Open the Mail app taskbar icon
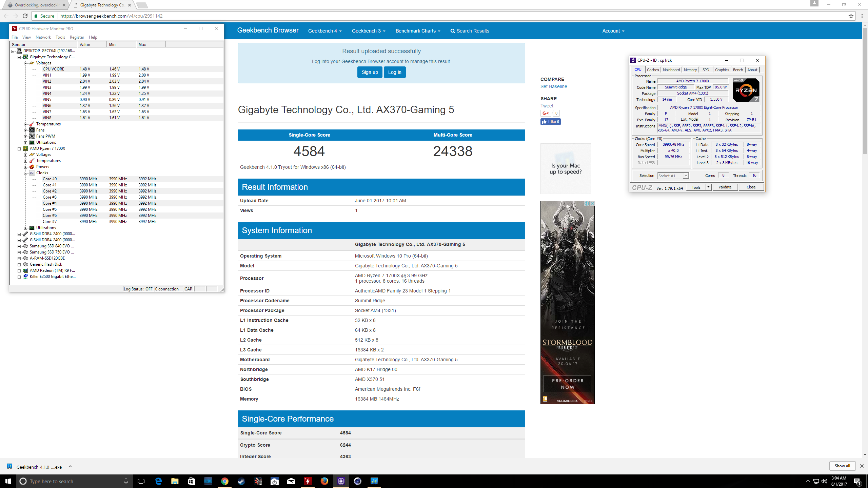 tap(291, 481)
